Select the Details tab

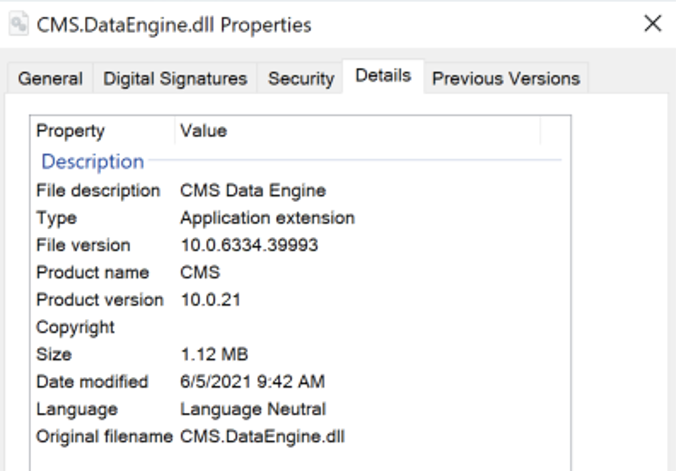coord(383,76)
